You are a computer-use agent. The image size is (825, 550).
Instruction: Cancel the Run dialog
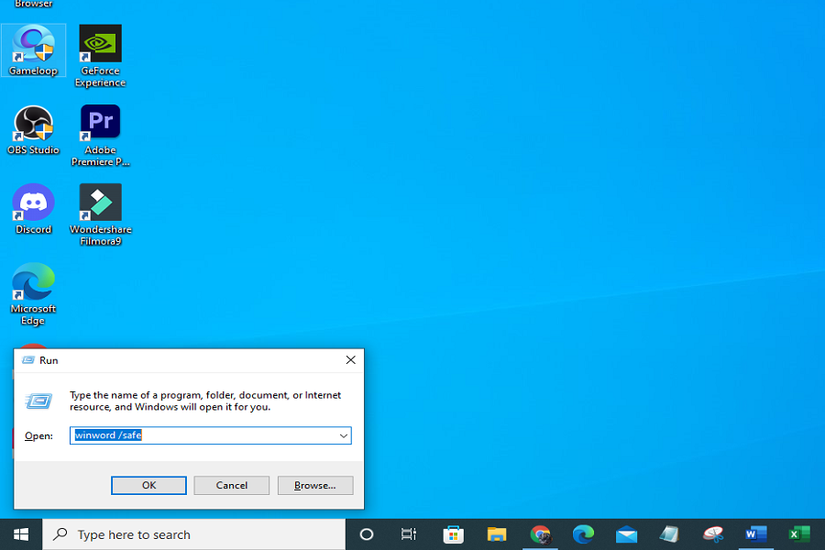click(232, 485)
